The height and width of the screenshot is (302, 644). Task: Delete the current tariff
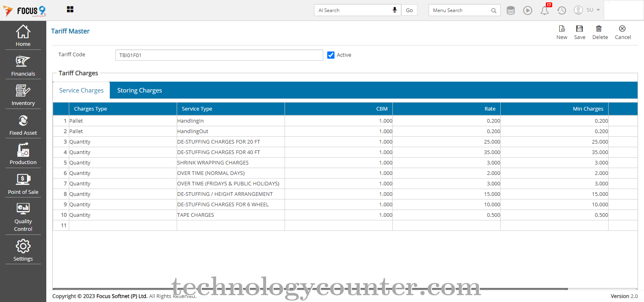[600, 33]
